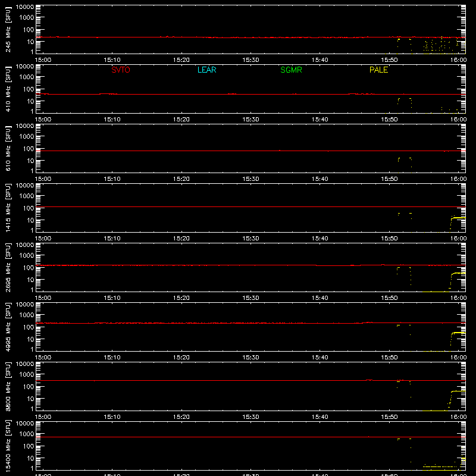Click the 10 y-axis value on 1415 MHz plot
This screenshot has width=476, height=476.
pyautogui.click(x=30, y=220)
